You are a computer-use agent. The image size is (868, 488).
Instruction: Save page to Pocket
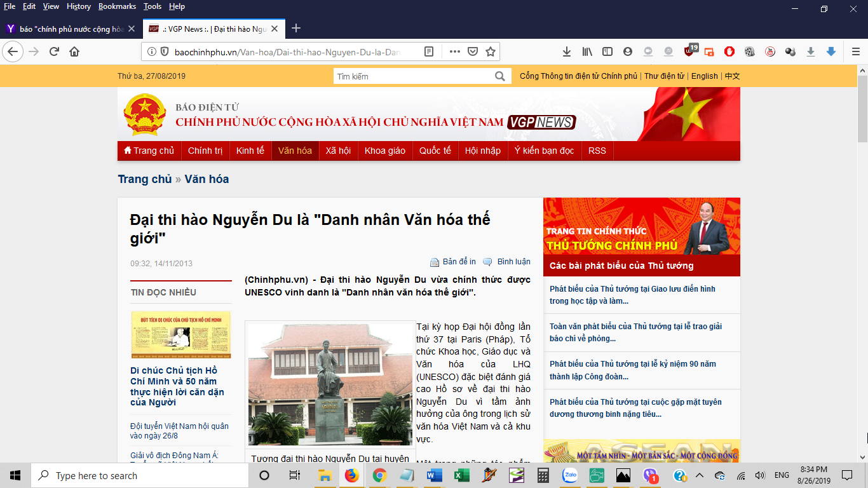click(x=472, y=51)
